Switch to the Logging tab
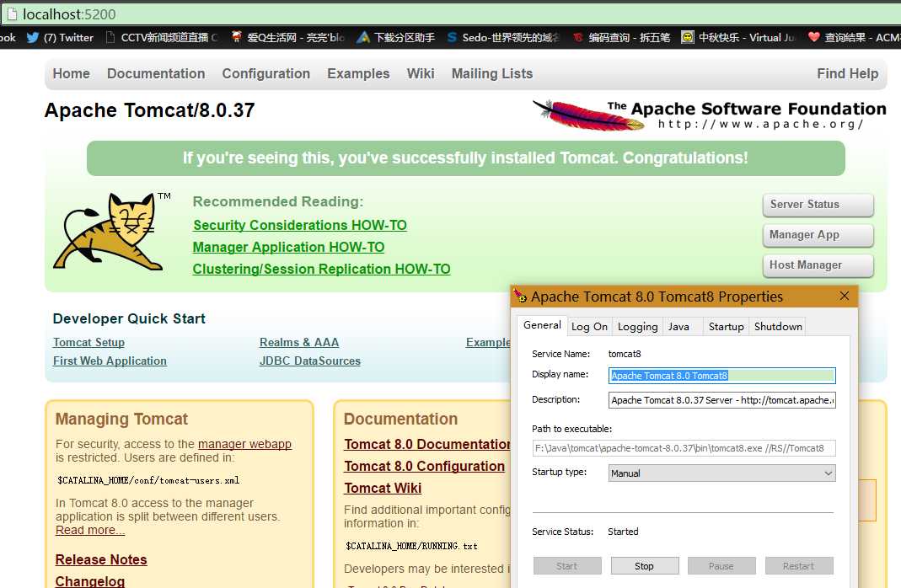This screenshot has width=901, height=588. click(637, 326)
